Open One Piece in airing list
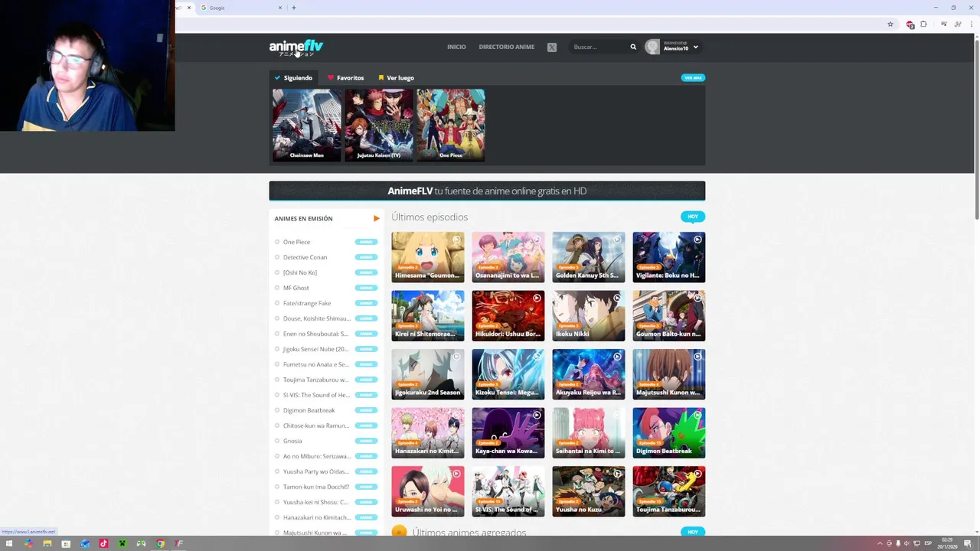The height and width of the screenshot is (551, 980). [x=296, y=242]
